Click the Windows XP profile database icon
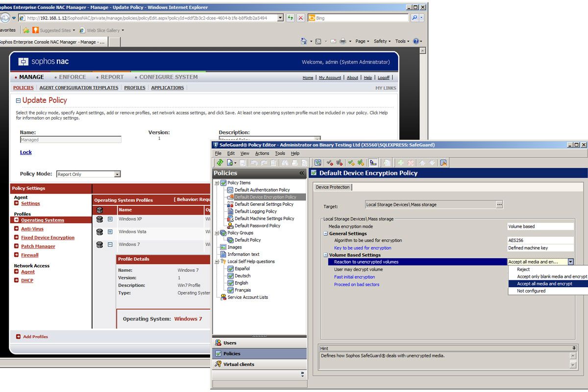Screen dimensions: 588x392 [99, 219]
